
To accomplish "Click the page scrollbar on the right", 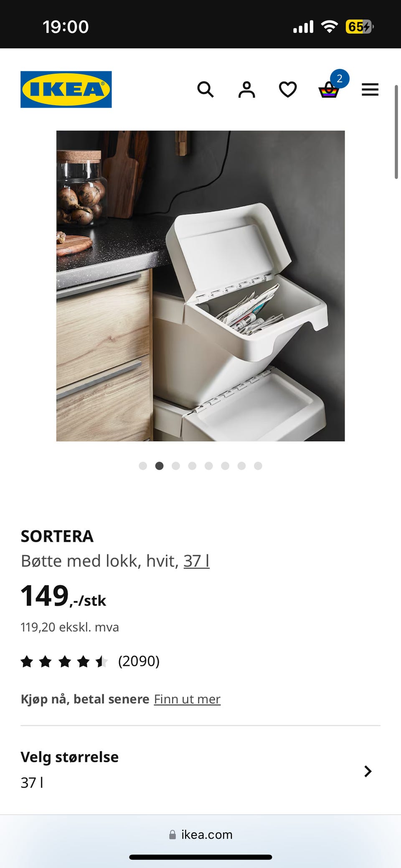I will [396, 132].
